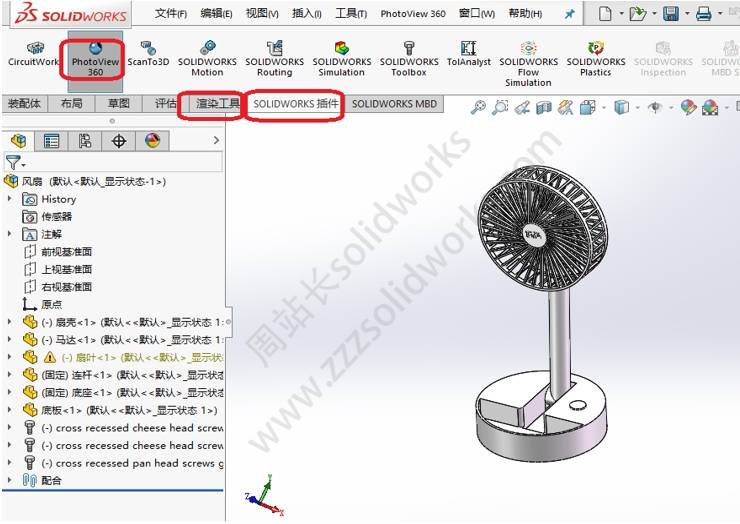Switch to the 草图 tab
Image resolution: width=740 pixels, height=524 pixels.
(x=119, y=103)
